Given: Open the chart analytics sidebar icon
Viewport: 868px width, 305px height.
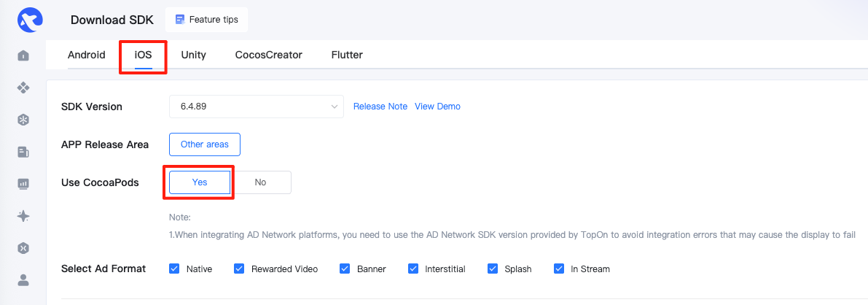Looking at the screenshot, I should pos(23,184).
